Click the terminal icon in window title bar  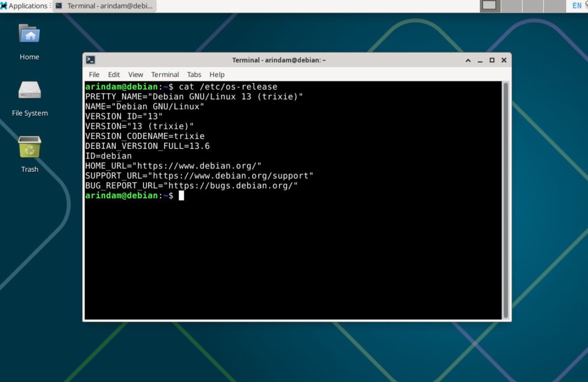[90, 60]
